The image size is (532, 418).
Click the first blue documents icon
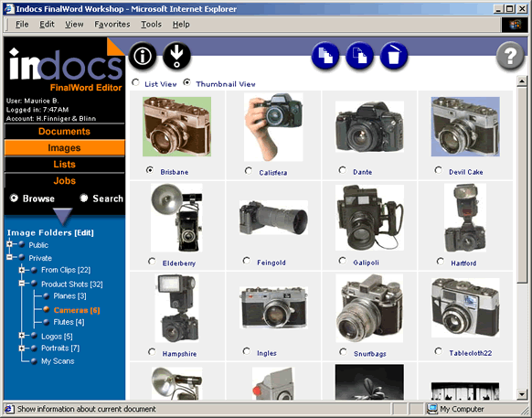point(325,56)
